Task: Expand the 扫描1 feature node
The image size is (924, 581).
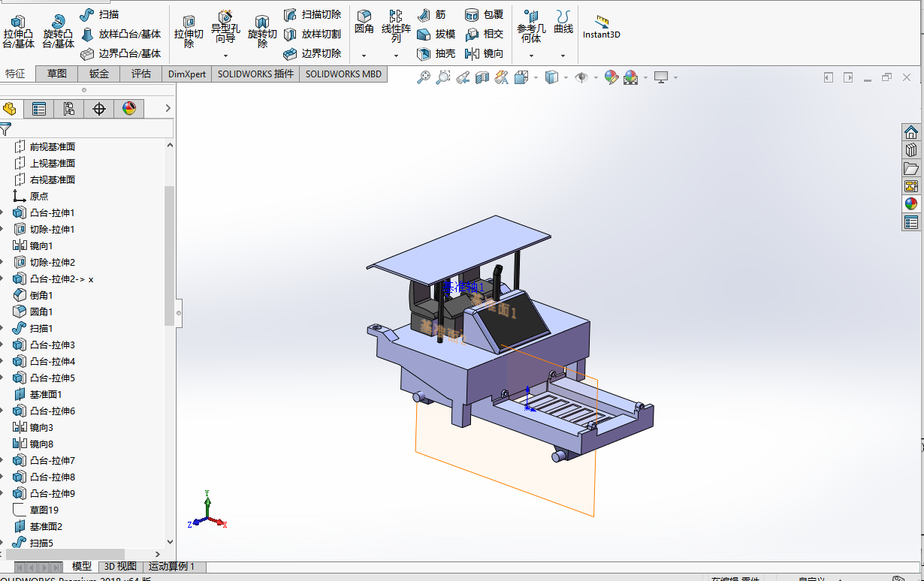Action: [x=2, y=328]
